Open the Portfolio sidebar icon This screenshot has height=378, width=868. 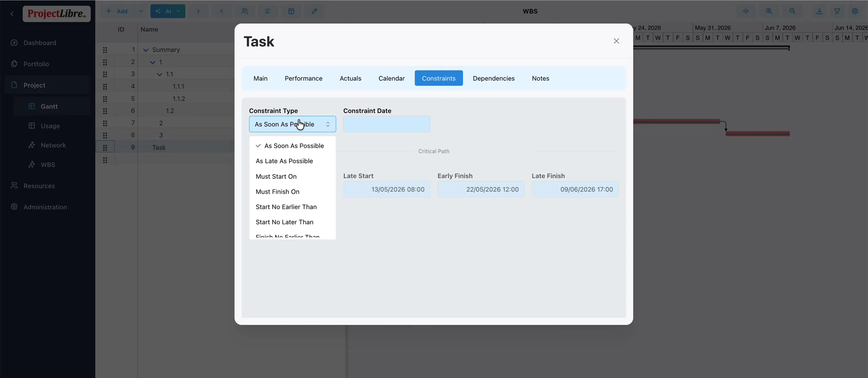(x=14, y=64)
